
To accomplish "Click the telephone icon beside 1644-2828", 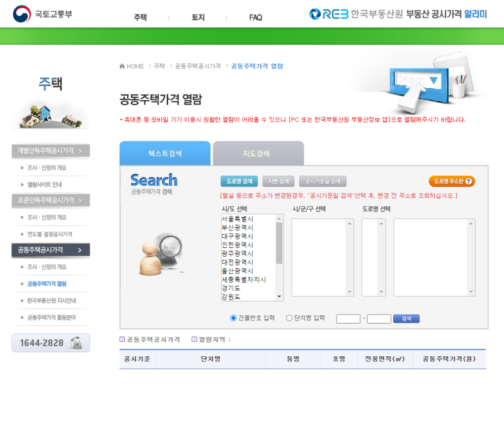I will [x=76, y=343].
